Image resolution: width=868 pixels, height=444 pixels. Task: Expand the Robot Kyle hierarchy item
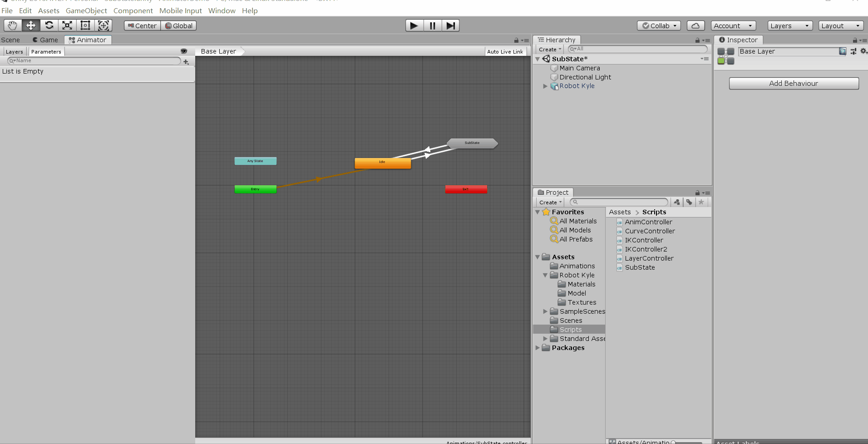coord(545,86)
